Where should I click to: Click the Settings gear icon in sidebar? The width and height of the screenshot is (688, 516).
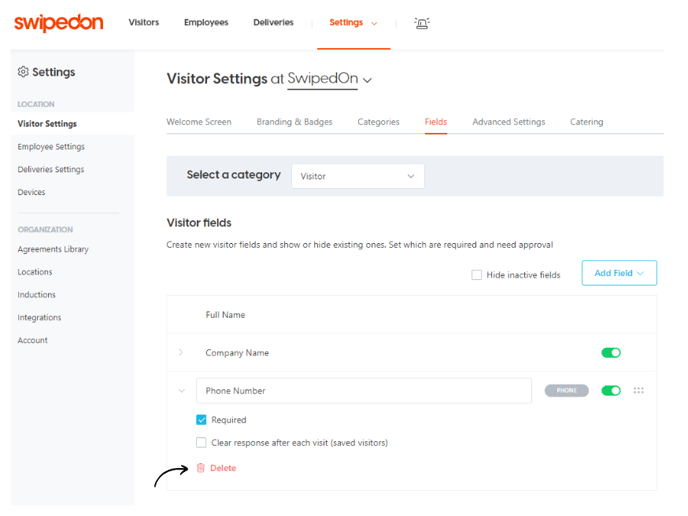pyautogui.click(x=23, y=72)
